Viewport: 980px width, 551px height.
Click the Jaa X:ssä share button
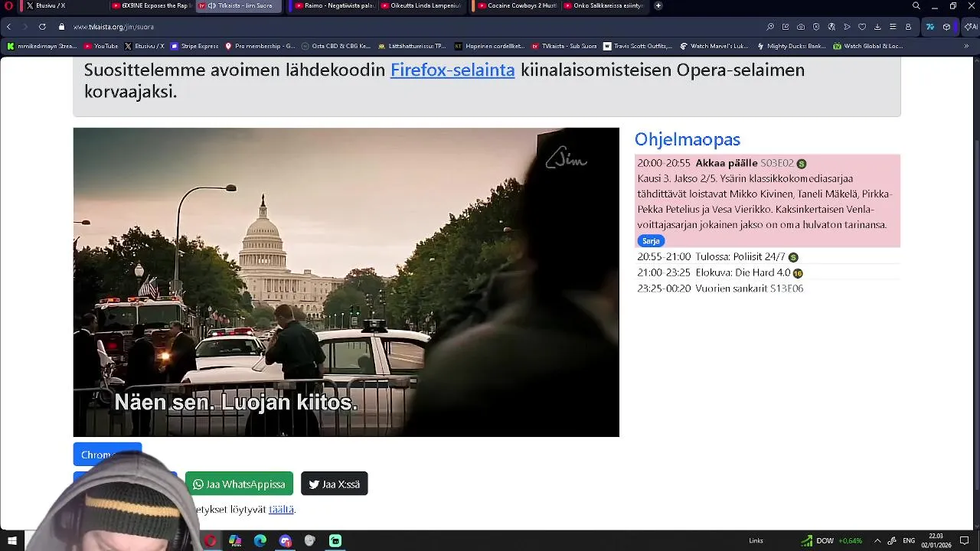(335, 484)
